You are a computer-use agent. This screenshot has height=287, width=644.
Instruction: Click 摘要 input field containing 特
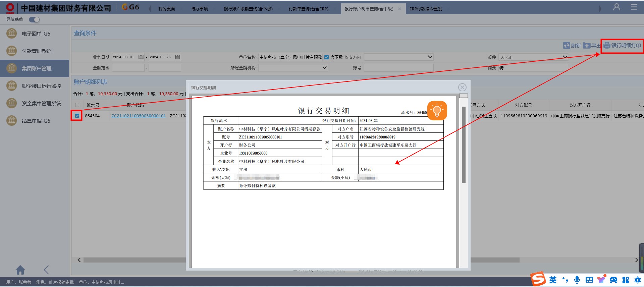(533, 68)
